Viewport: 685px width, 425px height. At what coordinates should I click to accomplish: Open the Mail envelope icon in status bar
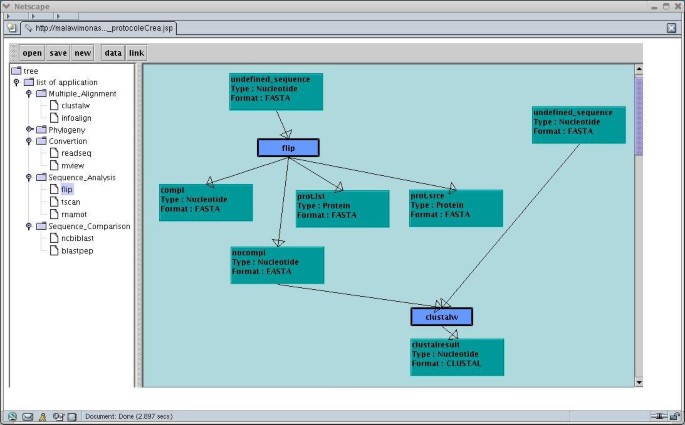[x=28, y=416]
